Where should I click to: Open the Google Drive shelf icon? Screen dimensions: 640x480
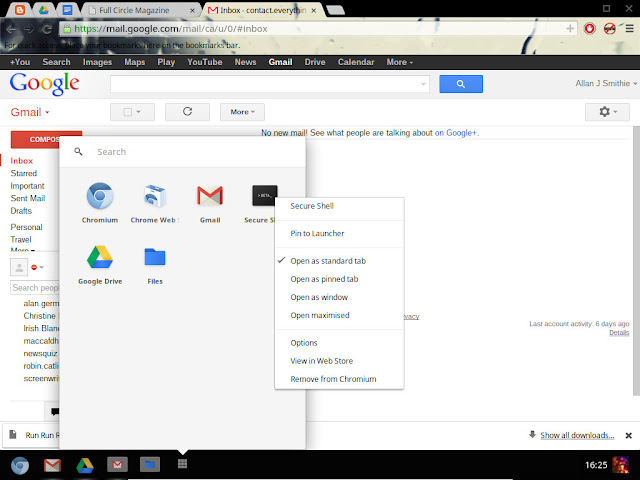click(85, 465)
